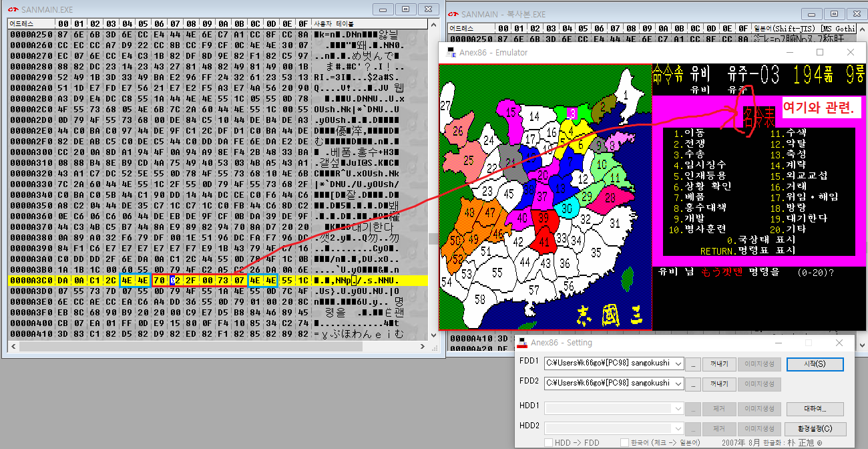Maximize the SANMAIN.EXE hex window

point(405,9)
